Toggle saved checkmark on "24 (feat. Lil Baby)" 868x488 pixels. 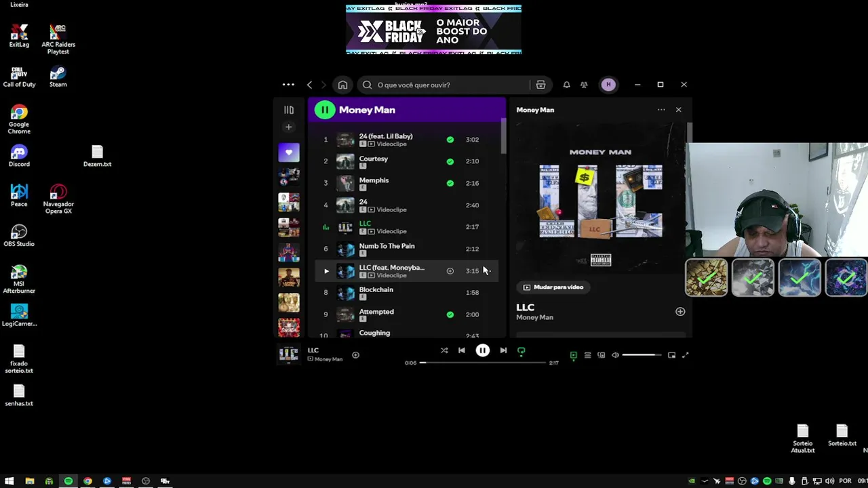click(x=450, y=140)
